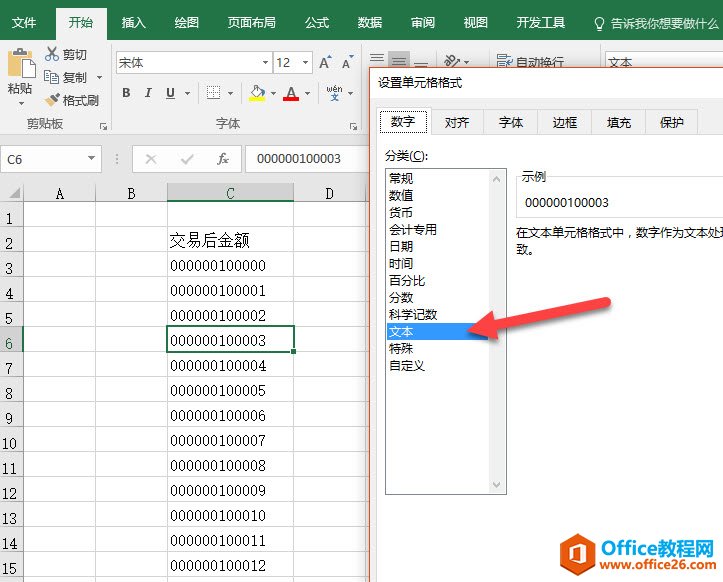Select the Format Painter (格式刷) brush
The height and width of the screenshot is (582, 723).
pyautogui.click(x=52, y=100)
